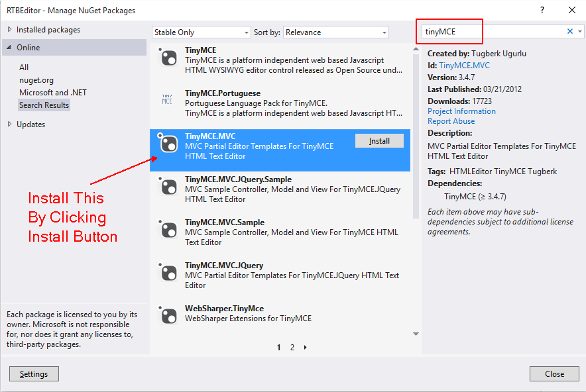Screen dimensions: 586x392
Task: Clear the tinyMCE search text
Action: pyautogui.click(x=569, y=31)
